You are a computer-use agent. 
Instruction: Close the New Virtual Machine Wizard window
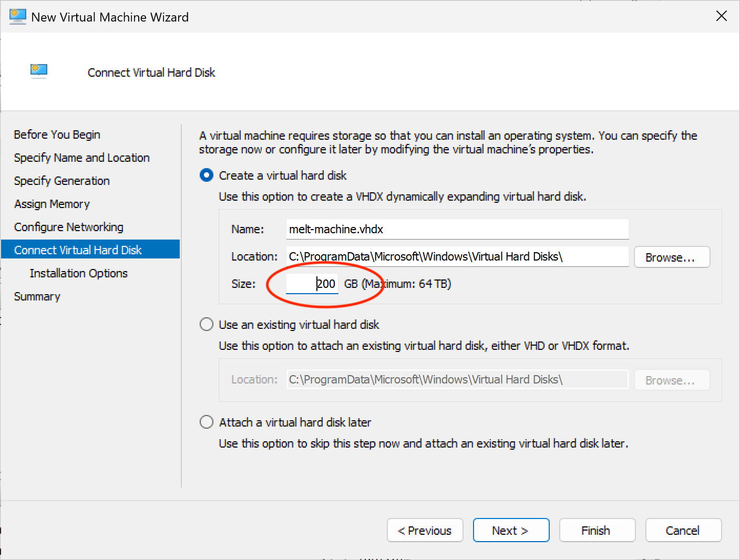(721, 16)
